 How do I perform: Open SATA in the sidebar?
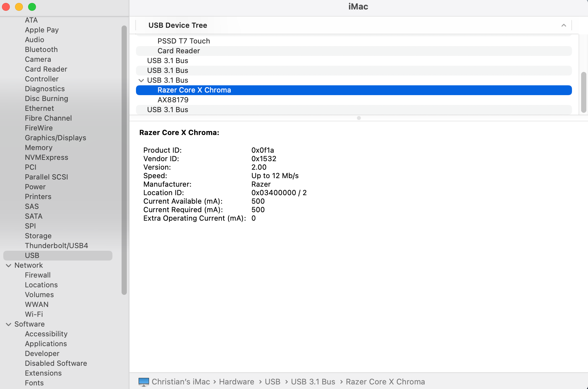point(34,216)
